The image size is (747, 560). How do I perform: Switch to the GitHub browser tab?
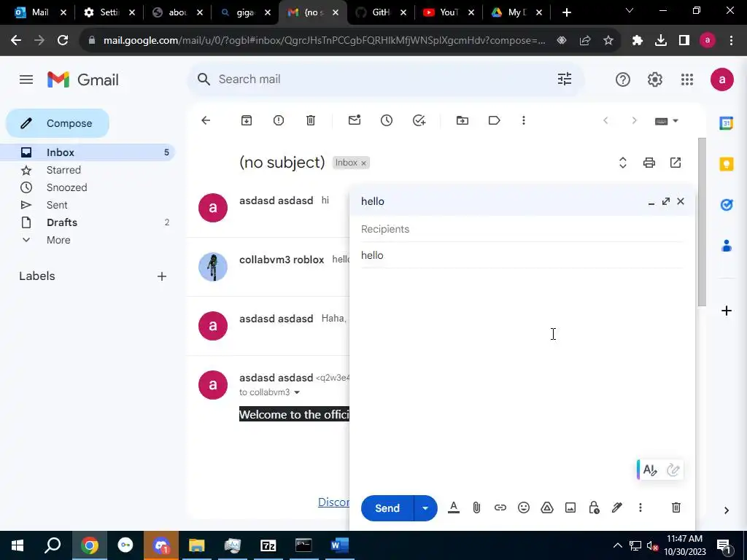tap(381, 12)
